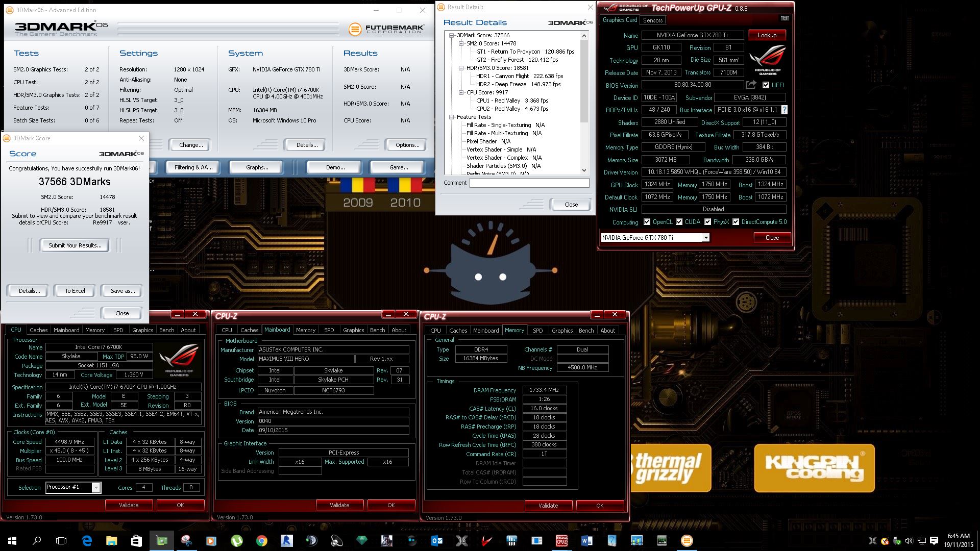Viewport: 980px width, 551px height.
Task: Select HDR2 - Deep Freeze result row
Action: (518, 84)
